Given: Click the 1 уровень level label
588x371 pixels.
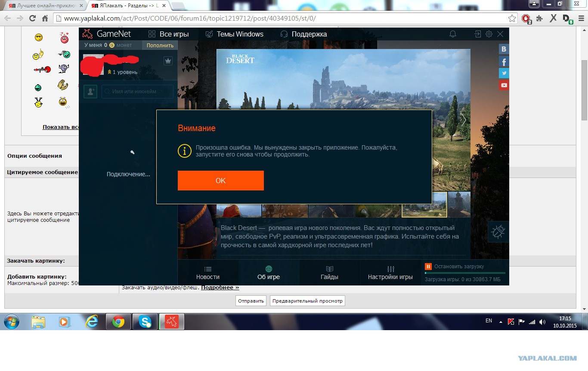Looking at the screenshot, I should [122, 72].
